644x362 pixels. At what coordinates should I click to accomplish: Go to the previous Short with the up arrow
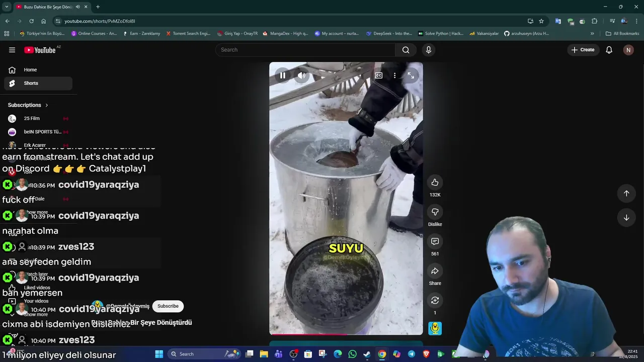(626, 194)
